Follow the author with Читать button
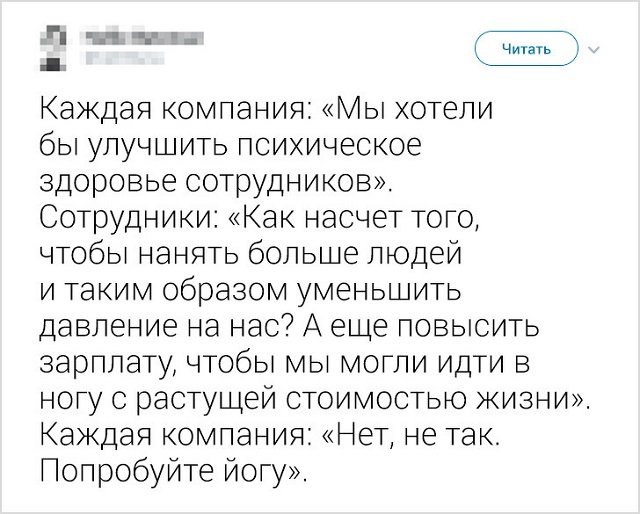Image resolution: width=640 pixels, height=514 pixels. click(x=527, y=49)
